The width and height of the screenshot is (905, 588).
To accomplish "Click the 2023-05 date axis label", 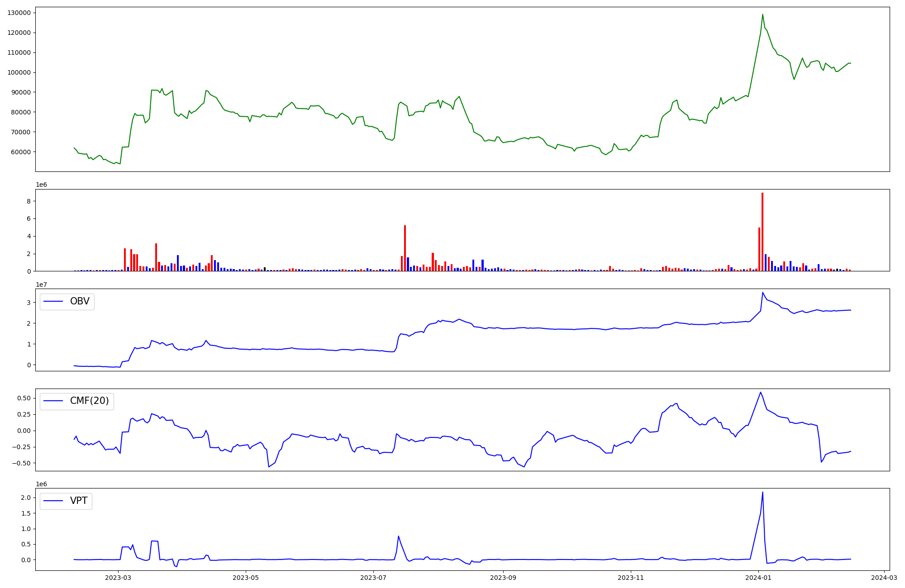I will (x=246, y=577).
